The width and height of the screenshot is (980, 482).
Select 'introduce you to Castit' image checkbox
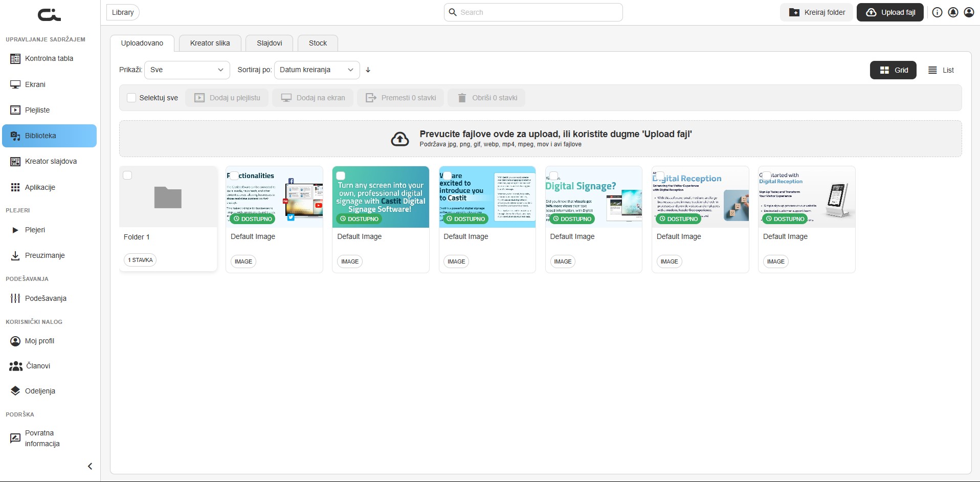[447, 176]
